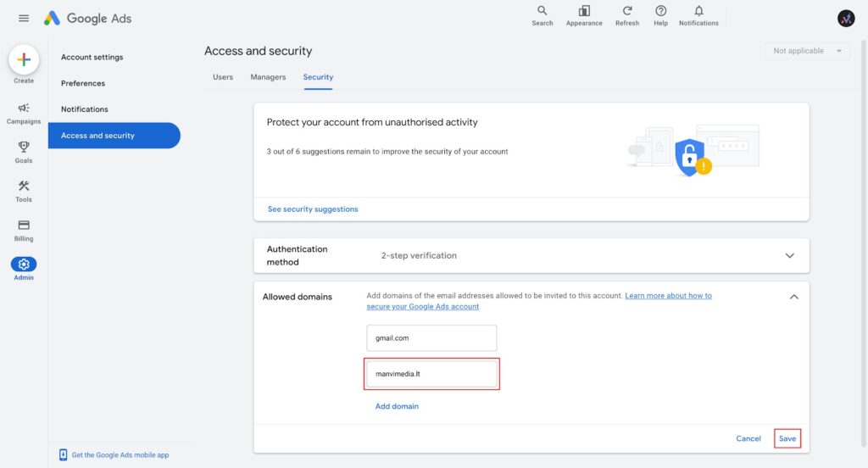This screenshot has width=868, height=468.
Task: Open the hamburger main menu
Action: (x=24, y=19)
